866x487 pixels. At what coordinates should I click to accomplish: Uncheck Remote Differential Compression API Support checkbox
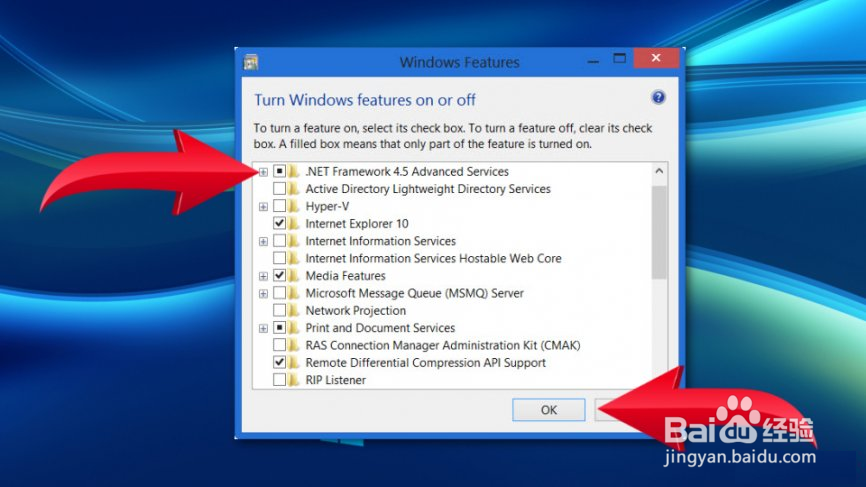tap(279, 362)
